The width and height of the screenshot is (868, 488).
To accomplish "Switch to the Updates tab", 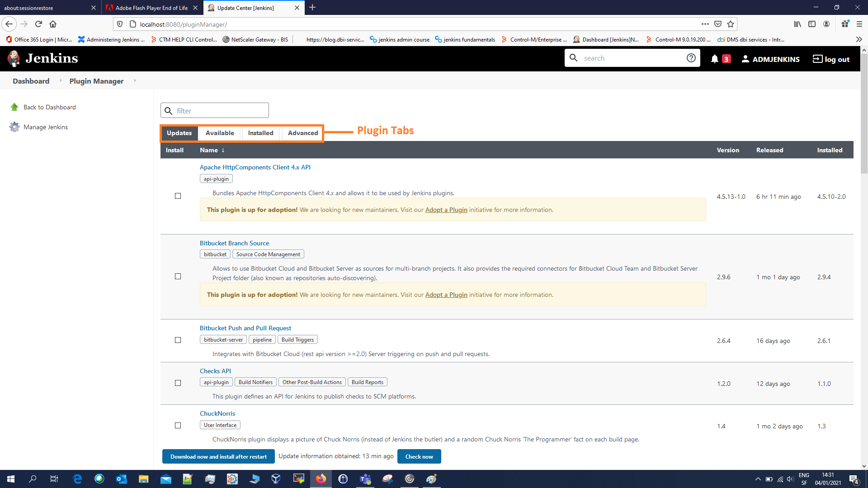I will [179, 133].
